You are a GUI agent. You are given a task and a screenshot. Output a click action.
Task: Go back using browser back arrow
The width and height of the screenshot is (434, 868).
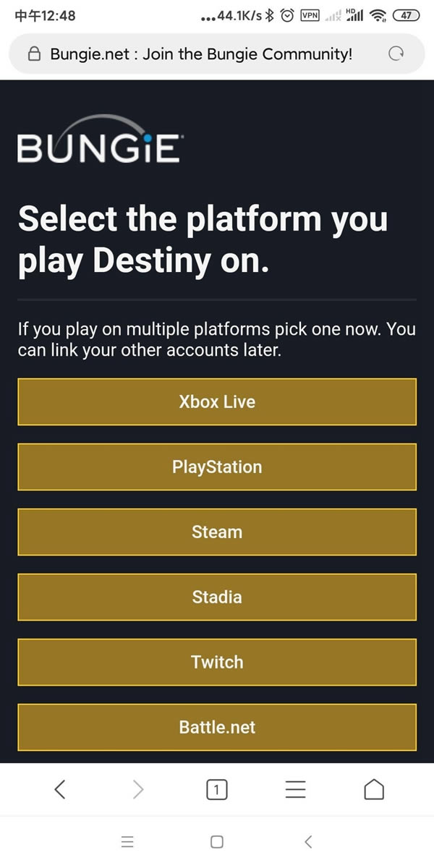tap(60, 790)
